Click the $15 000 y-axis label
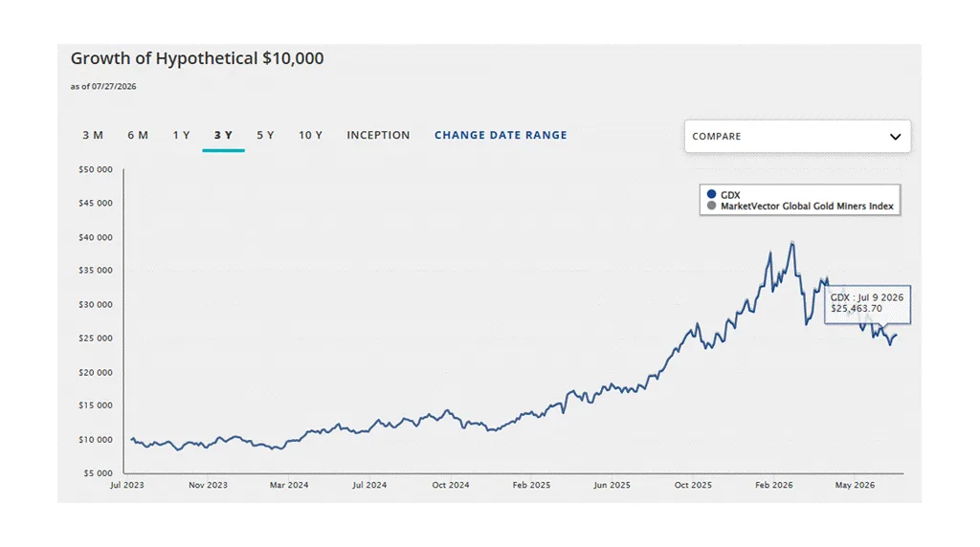980x547 pixels. point(96,405)
